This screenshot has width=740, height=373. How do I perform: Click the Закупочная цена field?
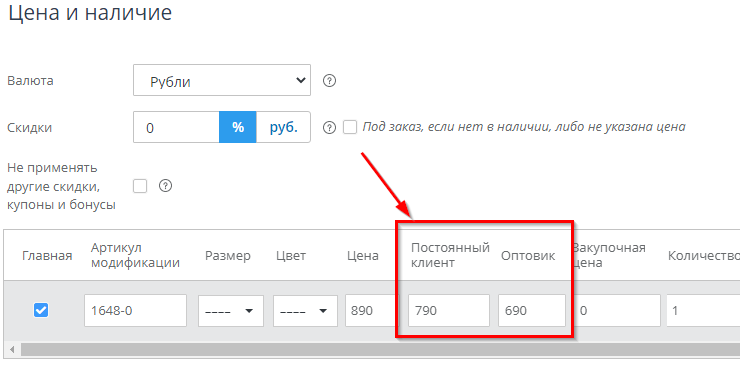617,311
